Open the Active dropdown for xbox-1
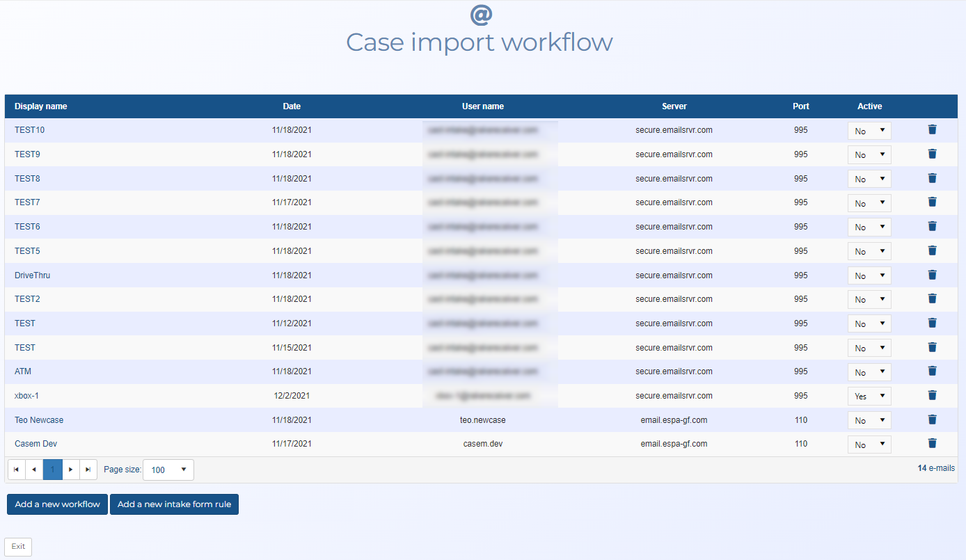 869,397
